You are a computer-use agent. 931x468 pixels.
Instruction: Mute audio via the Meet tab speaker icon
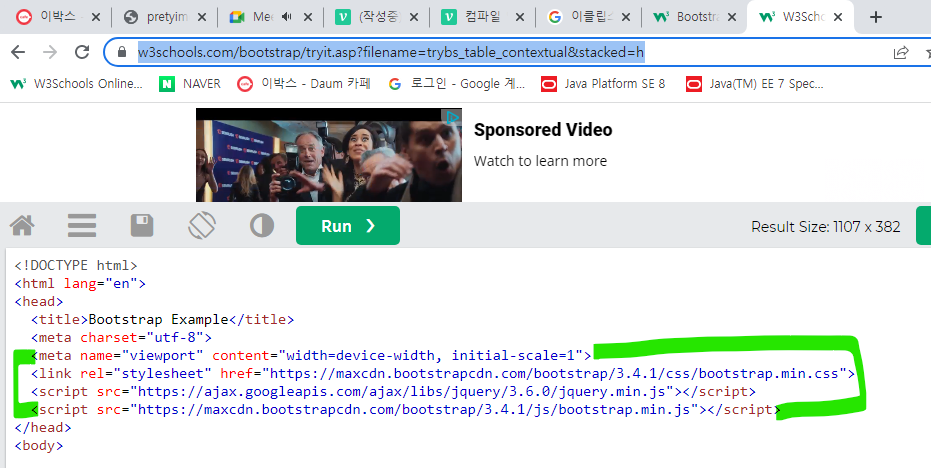pyautogui.click(x=287, y=17)
